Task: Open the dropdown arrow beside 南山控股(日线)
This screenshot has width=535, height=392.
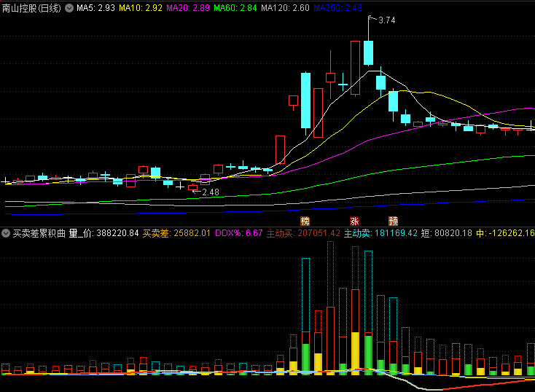Action: pyautogui.click(x=69, y=8)
